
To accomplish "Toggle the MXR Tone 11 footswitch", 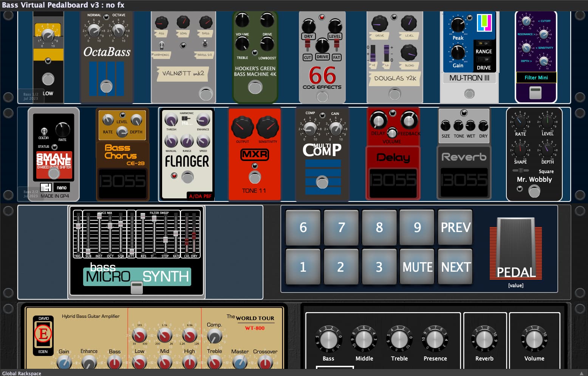I will pyautogui.click(x=255, y=177).
